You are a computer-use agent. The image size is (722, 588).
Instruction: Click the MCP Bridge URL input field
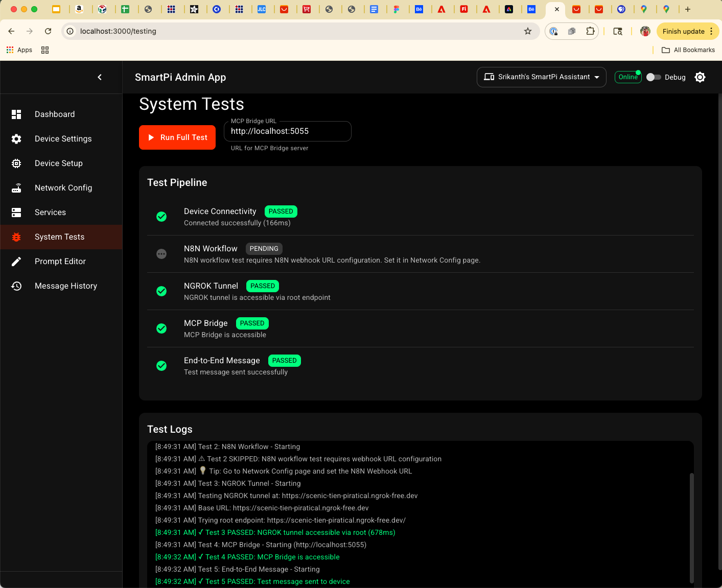coord(287,131)
